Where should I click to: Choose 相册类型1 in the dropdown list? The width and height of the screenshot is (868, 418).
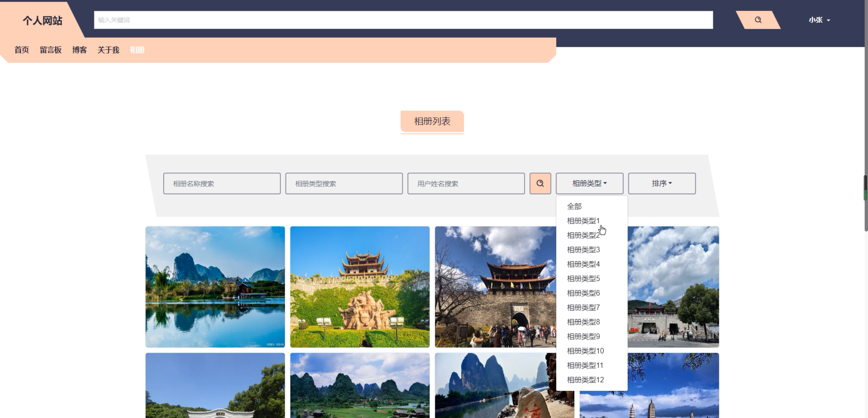coord(583,221)
